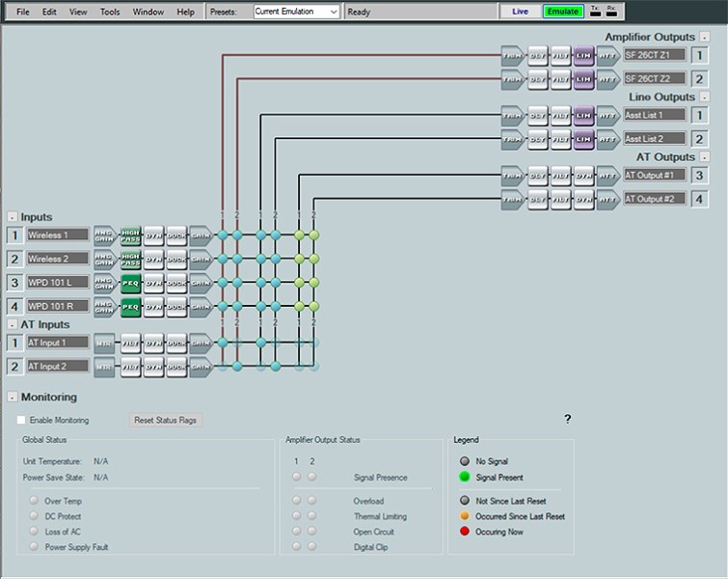
Task: Open the Presets dropdown
Action: pos(296,12)
